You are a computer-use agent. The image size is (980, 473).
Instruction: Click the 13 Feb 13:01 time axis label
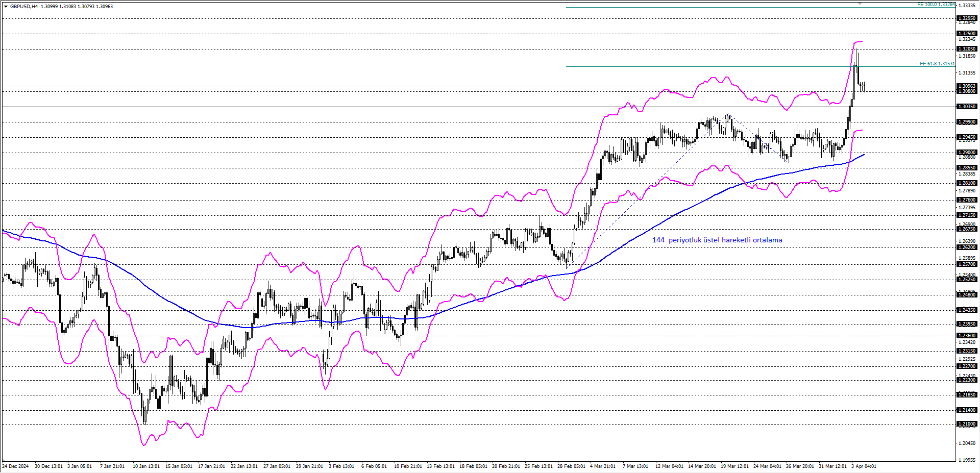pos(440,466)
